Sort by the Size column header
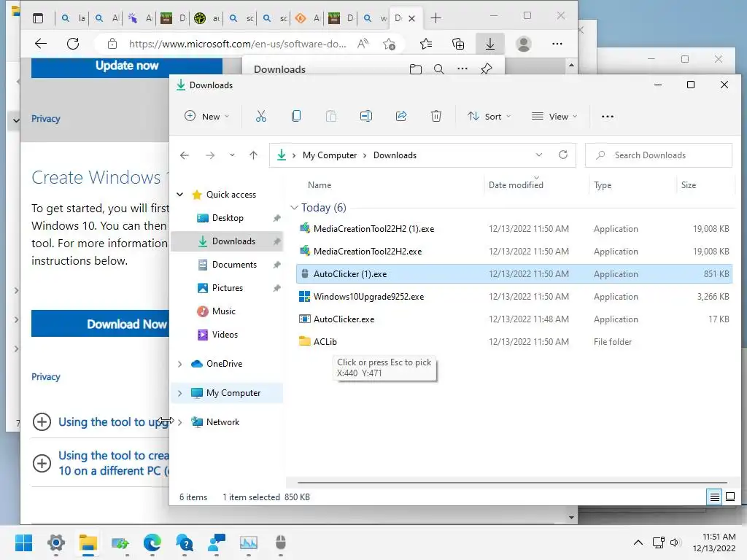 (688, 185)
